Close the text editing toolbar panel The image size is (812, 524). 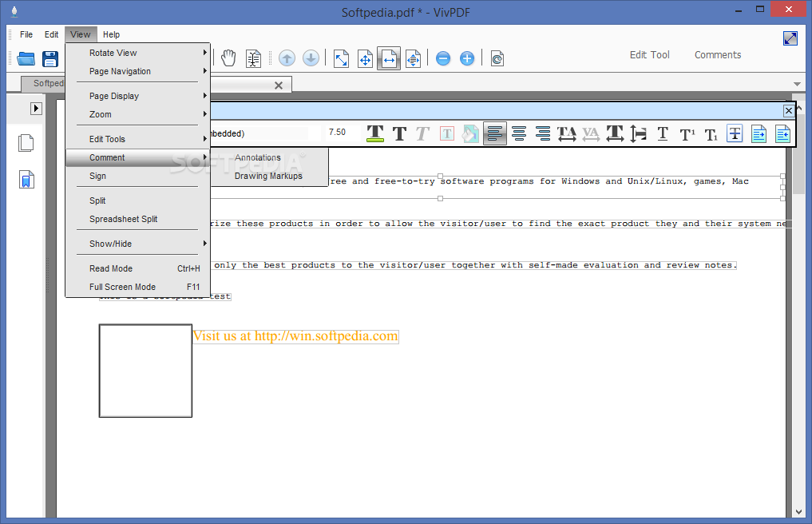pyautogui.click(x=789, y=110)
